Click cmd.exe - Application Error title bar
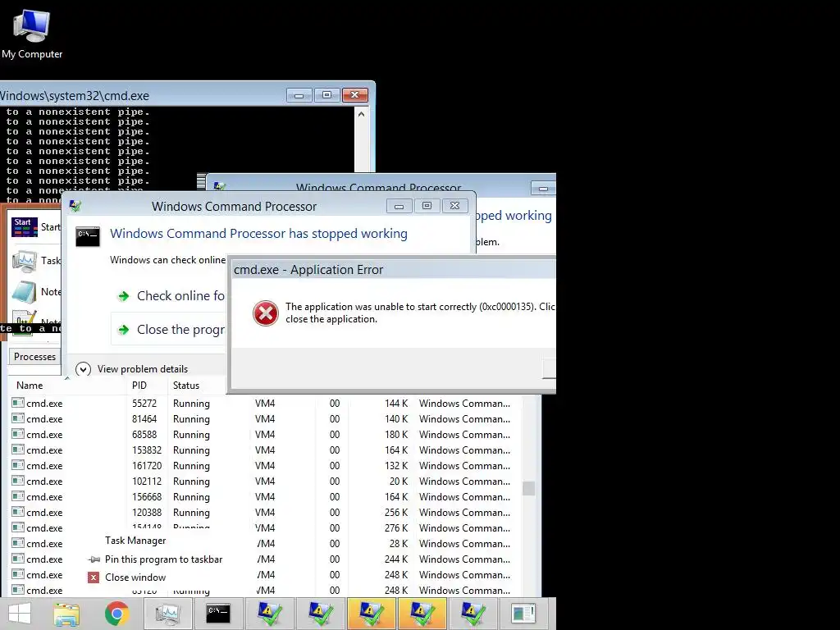 pos(394,269)
